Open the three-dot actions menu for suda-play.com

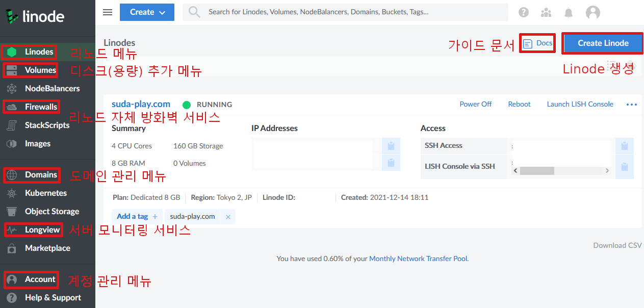click(632, 105)
